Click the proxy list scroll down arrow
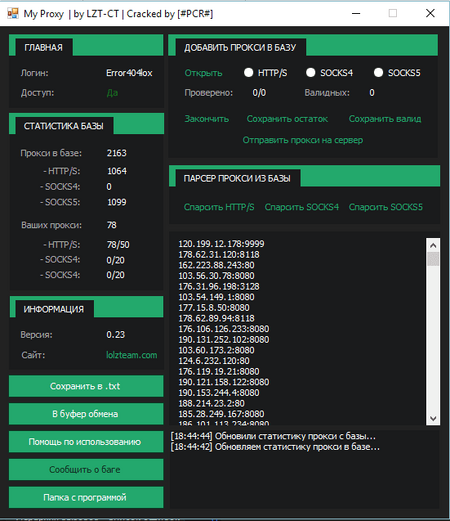Image resolution: width=450 pixels, height=521 pixels. pos(433,418)
